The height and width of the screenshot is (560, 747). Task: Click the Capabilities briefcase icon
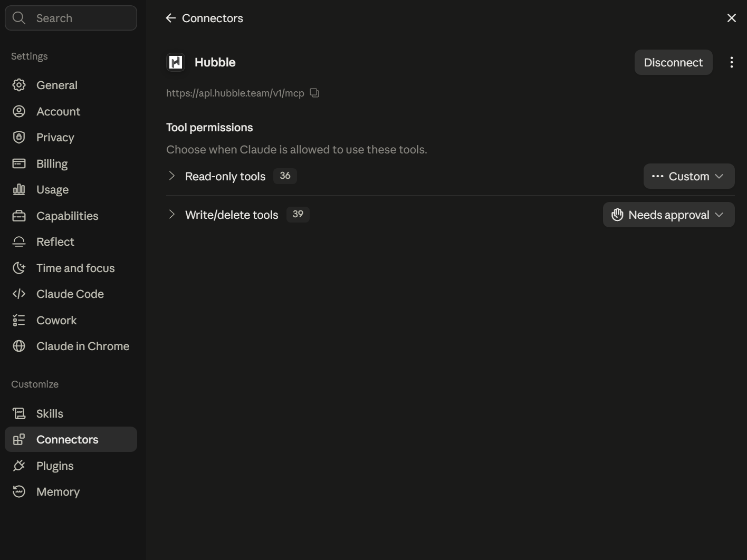point(19,216)
